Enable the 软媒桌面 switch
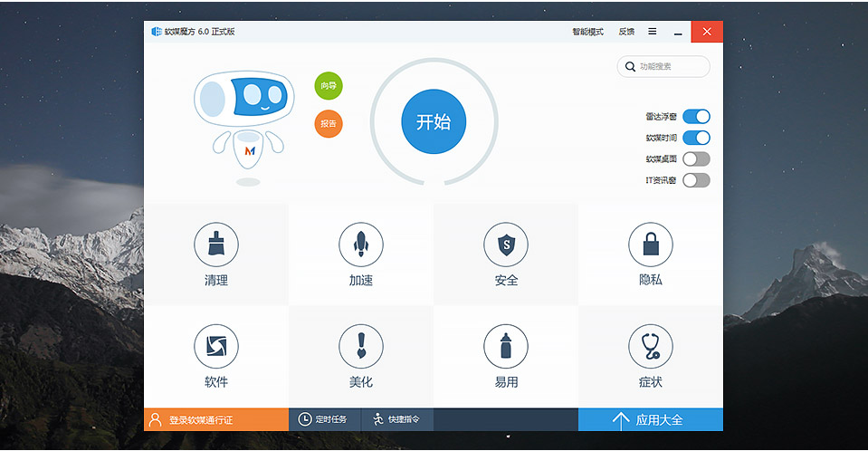 click(696, 159)
